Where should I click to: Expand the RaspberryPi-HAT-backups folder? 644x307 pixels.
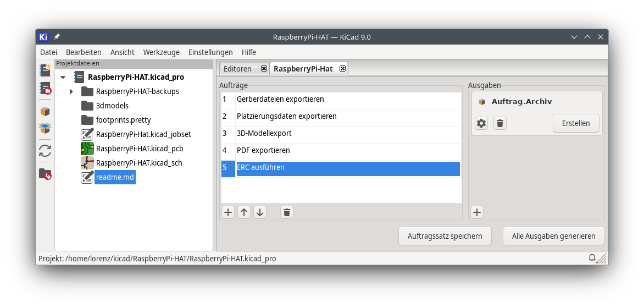pos(71,91)
